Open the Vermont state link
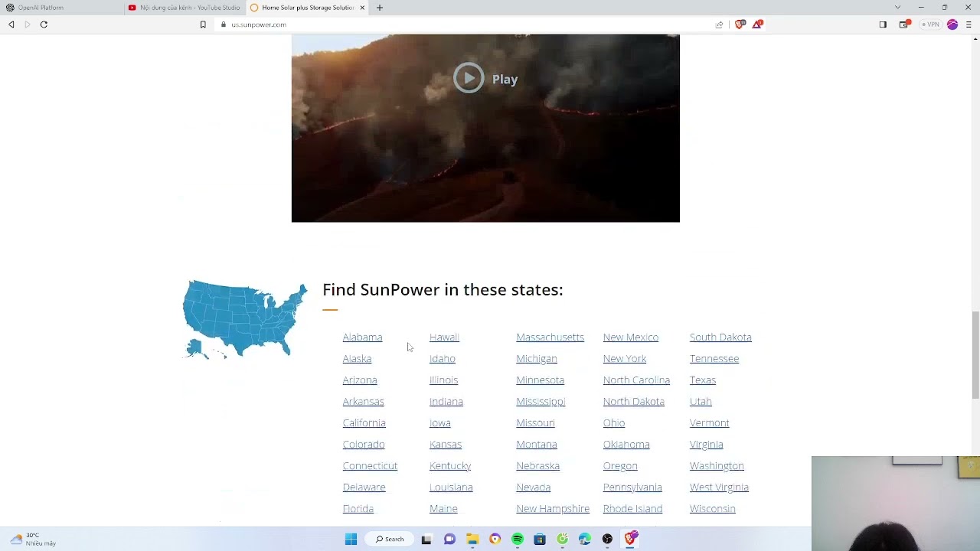 point(709,422)
